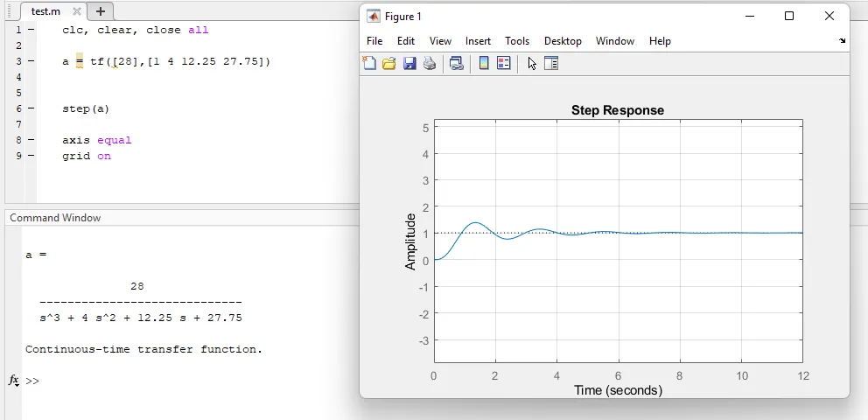
Task: Click the Link Plot toolbar icon
Action: (x=456, y=63)
